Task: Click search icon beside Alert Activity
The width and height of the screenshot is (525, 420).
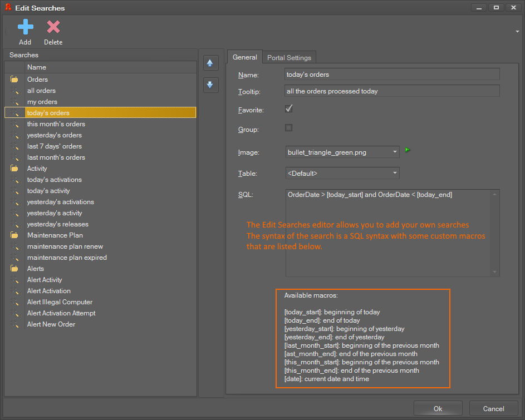Action: (14, 280)
